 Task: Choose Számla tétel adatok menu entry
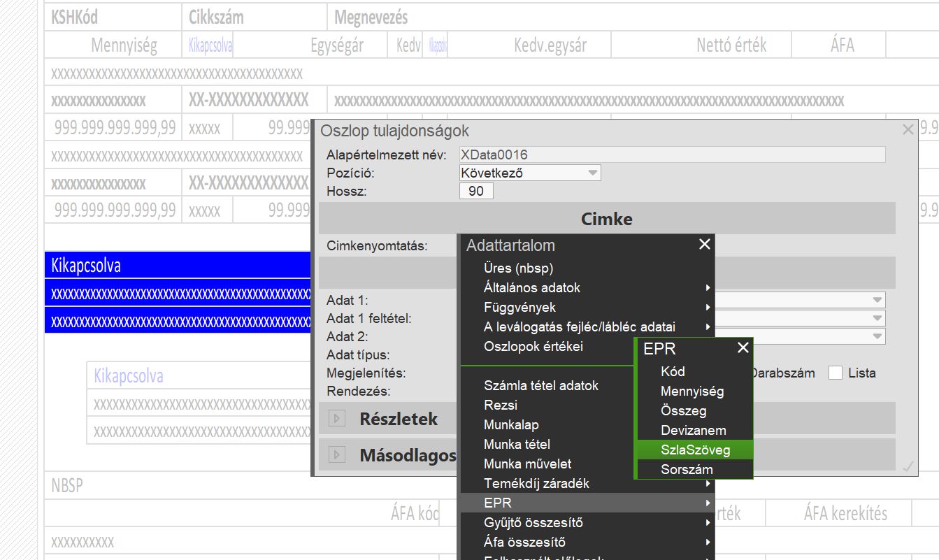(x=547, y=385)
